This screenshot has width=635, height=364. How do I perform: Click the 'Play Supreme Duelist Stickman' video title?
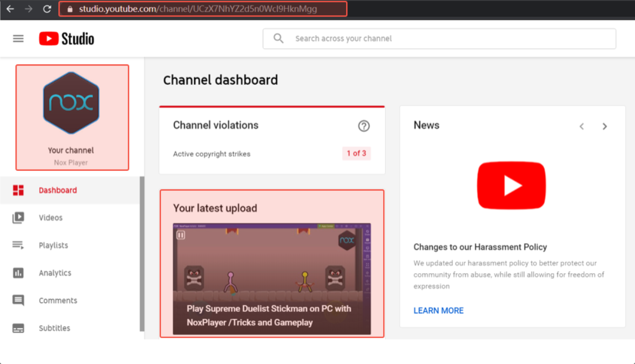click(268, 316)
